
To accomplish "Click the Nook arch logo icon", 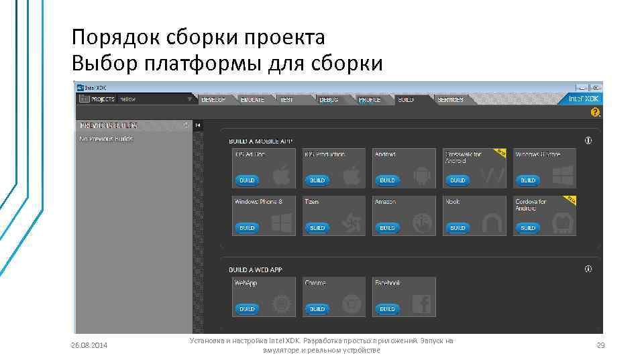I will click(492, 224).
